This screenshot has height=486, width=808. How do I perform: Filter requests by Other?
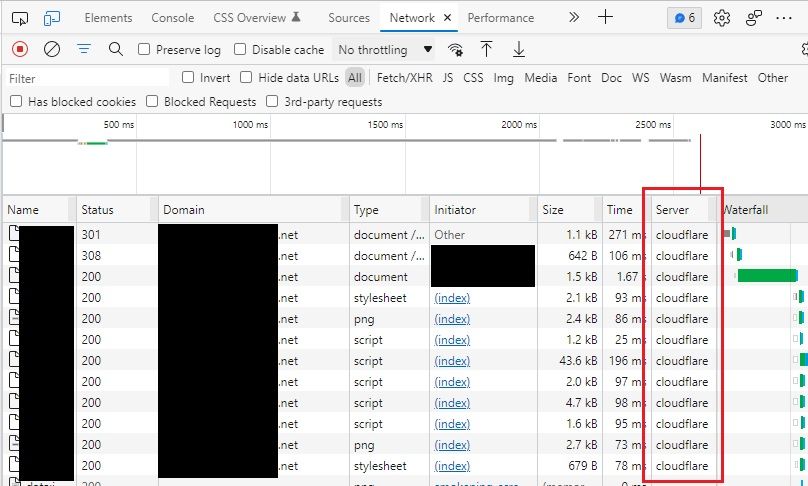click(772, 78)
